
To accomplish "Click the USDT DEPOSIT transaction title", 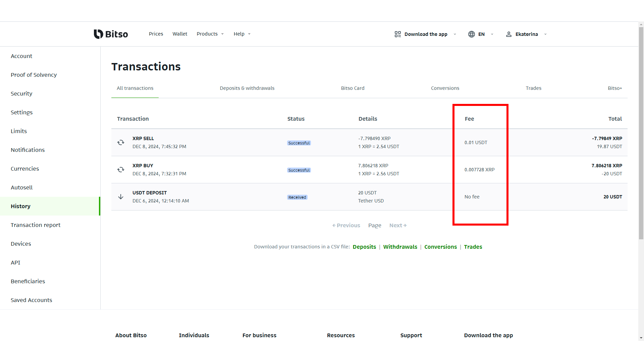I will coord(150,193).
